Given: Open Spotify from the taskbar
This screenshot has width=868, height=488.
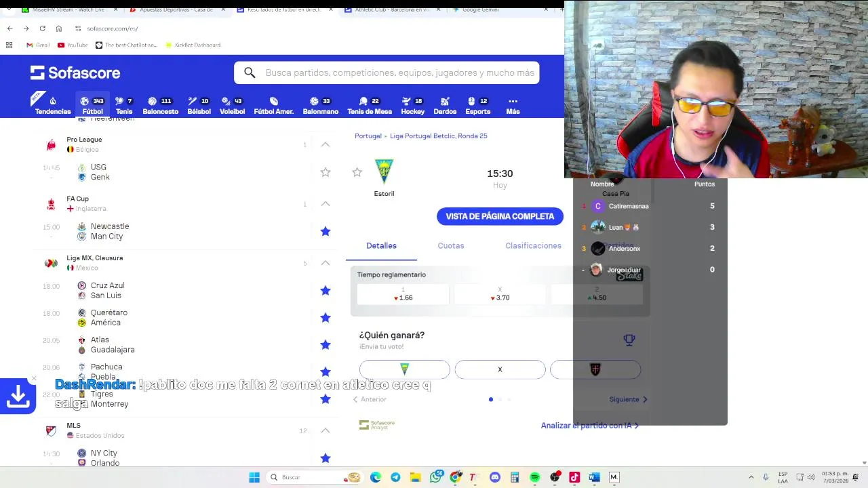Looking at the screenshot, I should tap(535, 477).
